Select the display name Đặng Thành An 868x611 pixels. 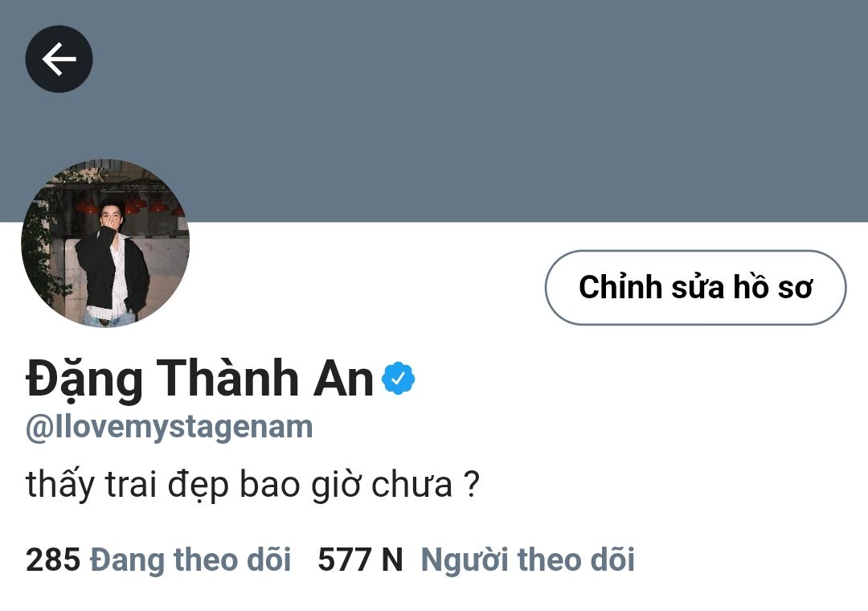pyautogui.click(x=199, y=379)
